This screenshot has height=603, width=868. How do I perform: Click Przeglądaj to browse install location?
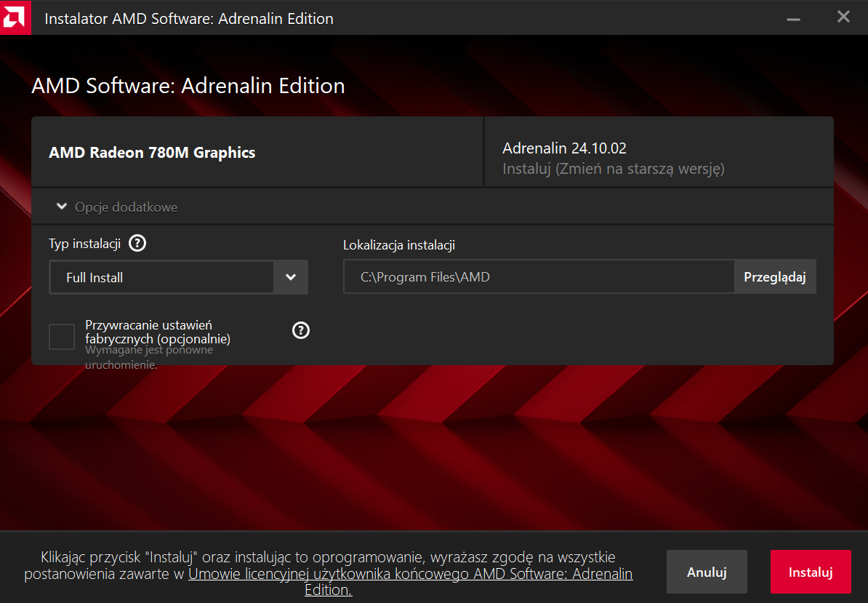pos(774,277)
